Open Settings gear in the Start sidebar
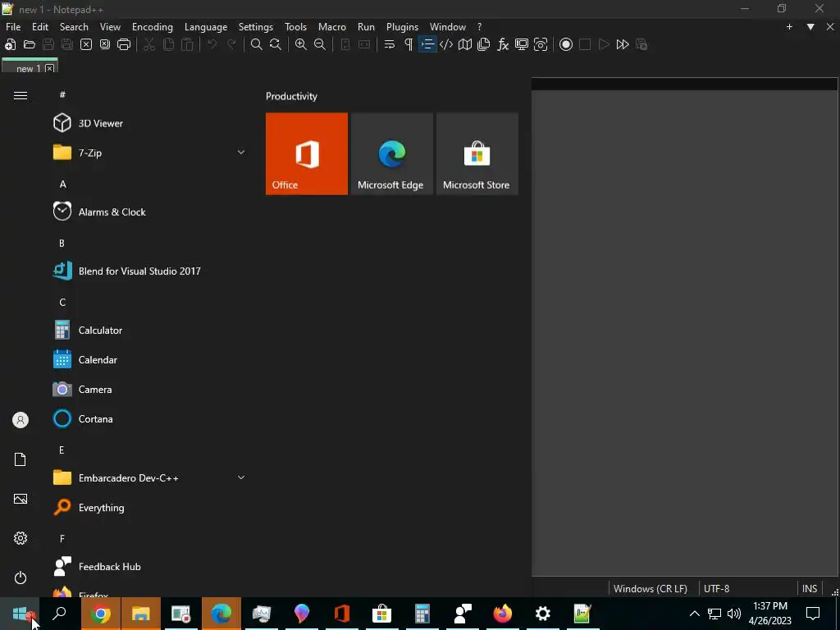Viewport: 840px width, 630px height. (x=21, y=538)
